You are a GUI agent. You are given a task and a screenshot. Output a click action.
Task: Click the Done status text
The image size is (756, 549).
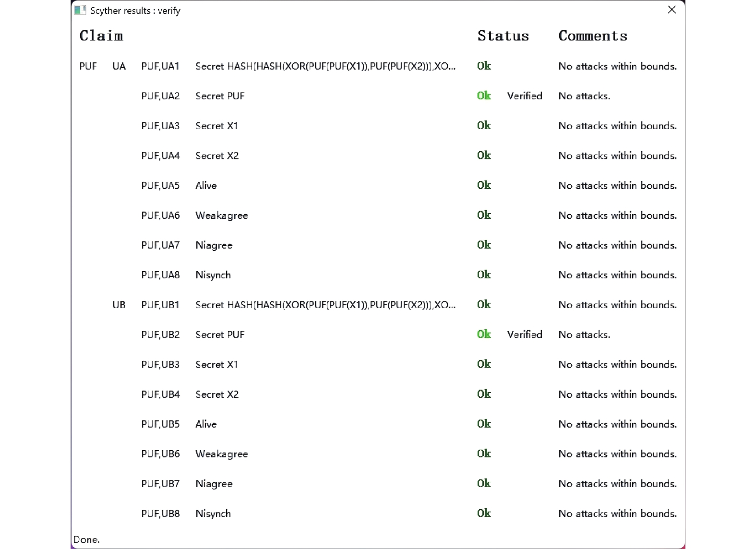[x=86, y=539]
